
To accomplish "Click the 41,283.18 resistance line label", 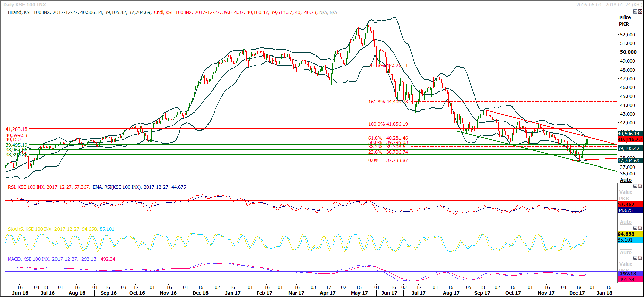I will tap(16, 129).
